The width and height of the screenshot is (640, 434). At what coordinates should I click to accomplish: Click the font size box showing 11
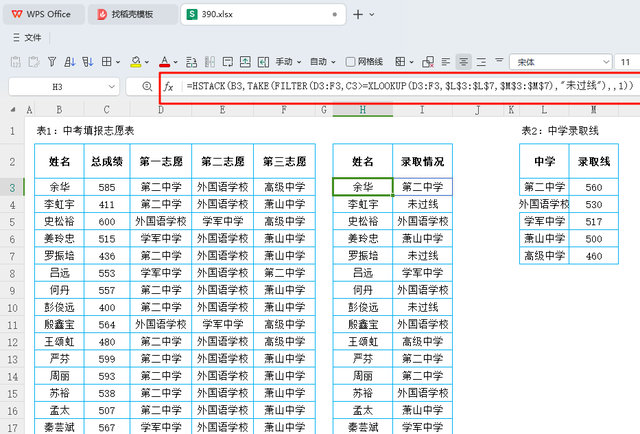pyautogui.click(x=627, y=62)
